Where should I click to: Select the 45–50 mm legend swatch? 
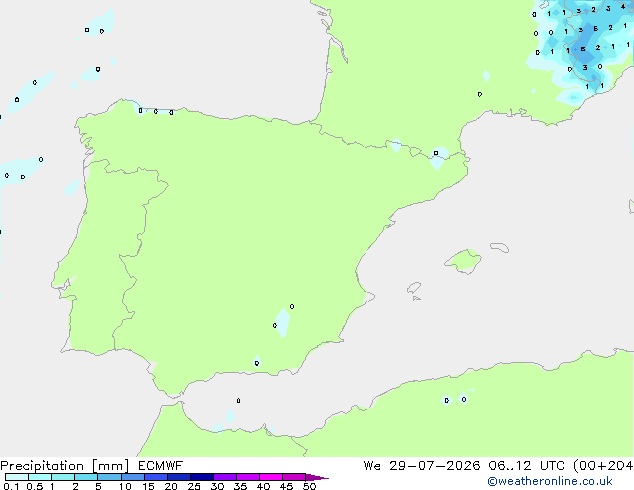[x=294, y=477]
